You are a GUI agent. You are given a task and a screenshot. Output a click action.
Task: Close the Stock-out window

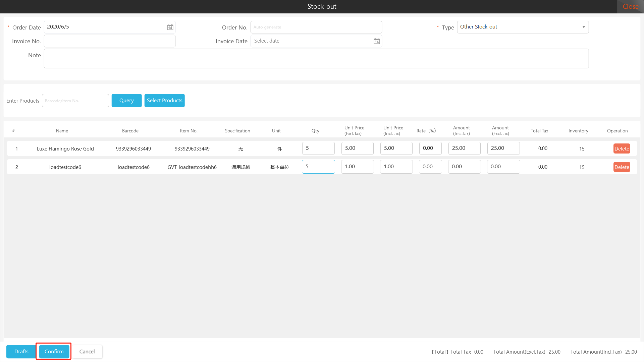[630, 6]
